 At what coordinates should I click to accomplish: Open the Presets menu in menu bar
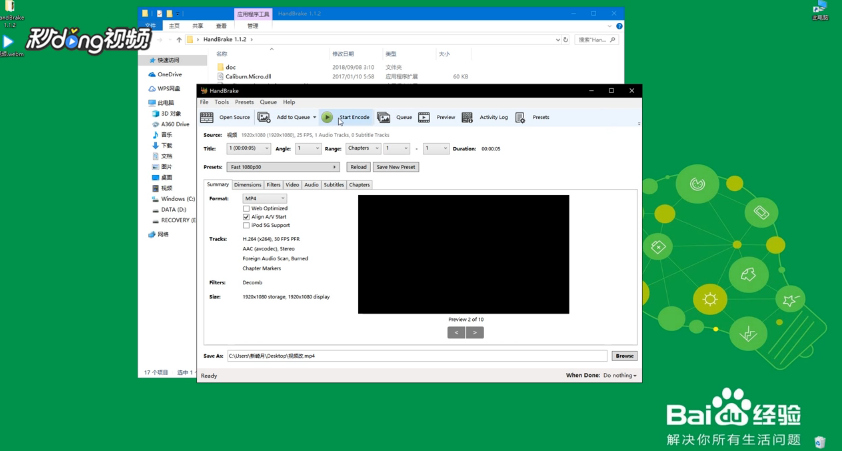(244, 102)
